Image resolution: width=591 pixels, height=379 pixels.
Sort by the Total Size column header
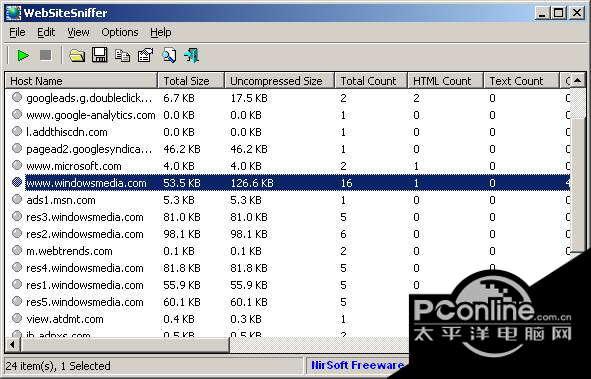pos(191,81)
